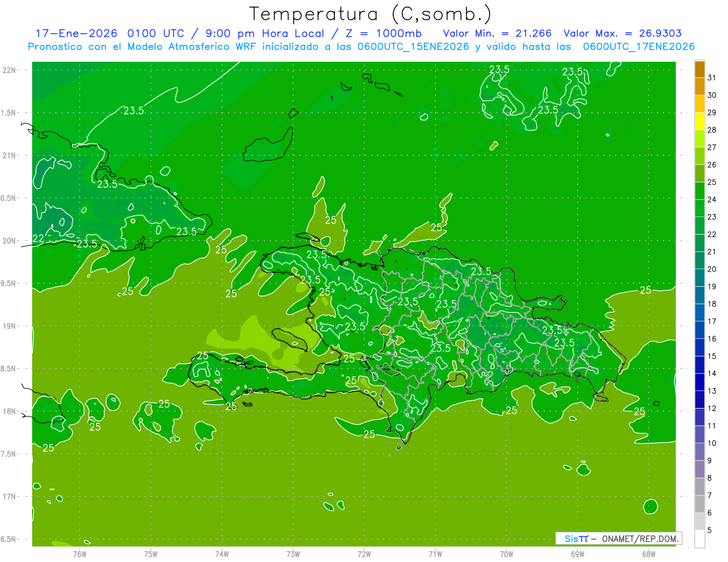Click the 'SisTT - ONAMET/REP.DOM.' credit box

coord(619,538)
